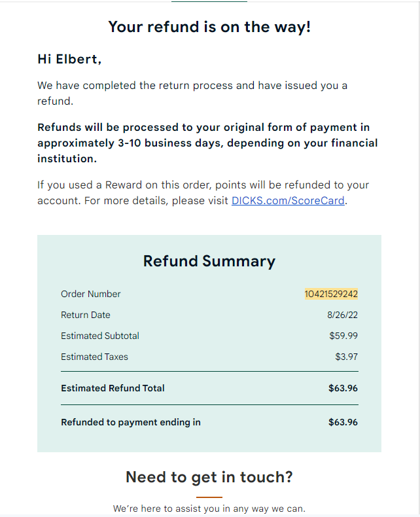This screenshot has width=420, height=517.
Task: Click the $59.99 subtotal amount
Action: point(343,336)
